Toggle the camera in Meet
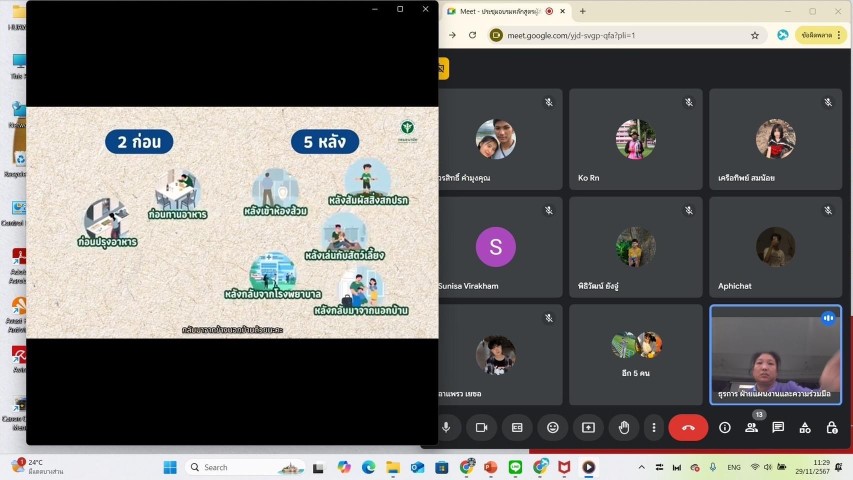The height and width of the screenshot is (480, 853). (481, 427)
